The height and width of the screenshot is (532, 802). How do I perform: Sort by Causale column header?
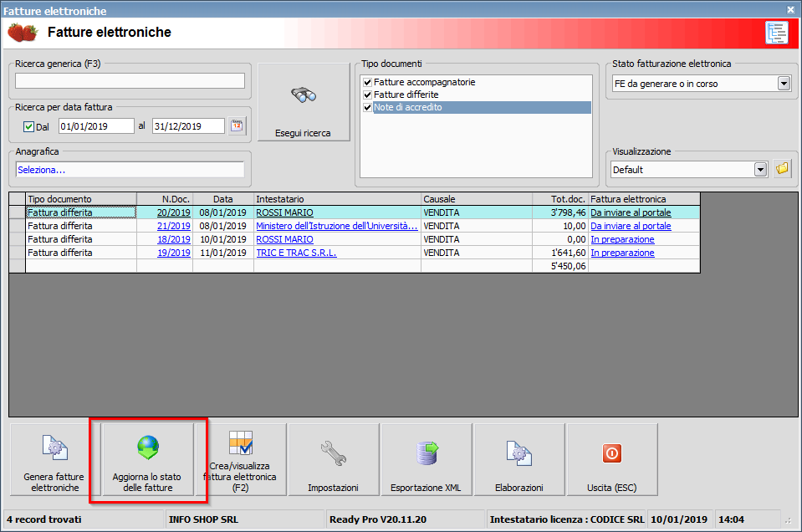click(x=477, y=199)
